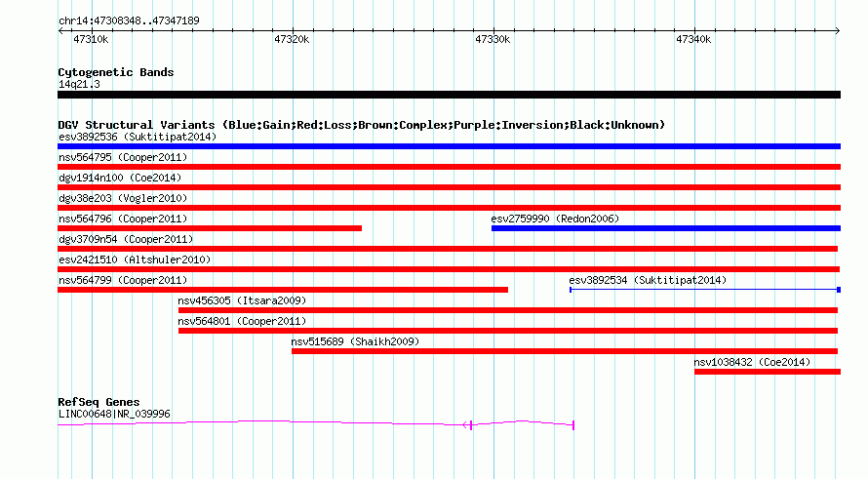Screen dimensions: 868x479
Task: Click the esv3892536 (Suktitipat2014) variant label
Action: tap(138, 137)
